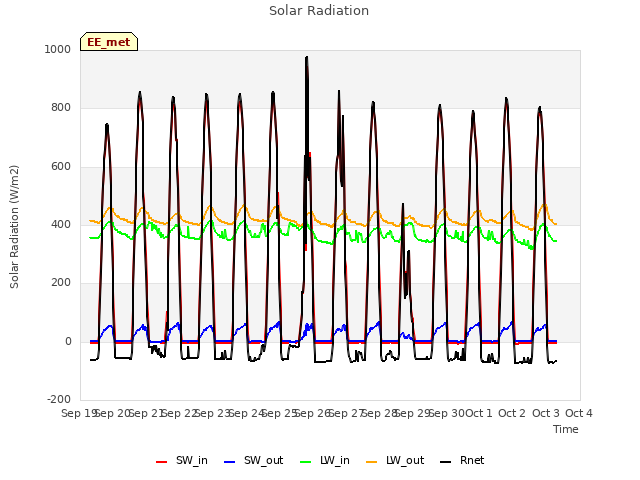This screenshot has width=640, height=480.
Task: Toggle the SW_out series in the legend
Action: pos(253,461)
